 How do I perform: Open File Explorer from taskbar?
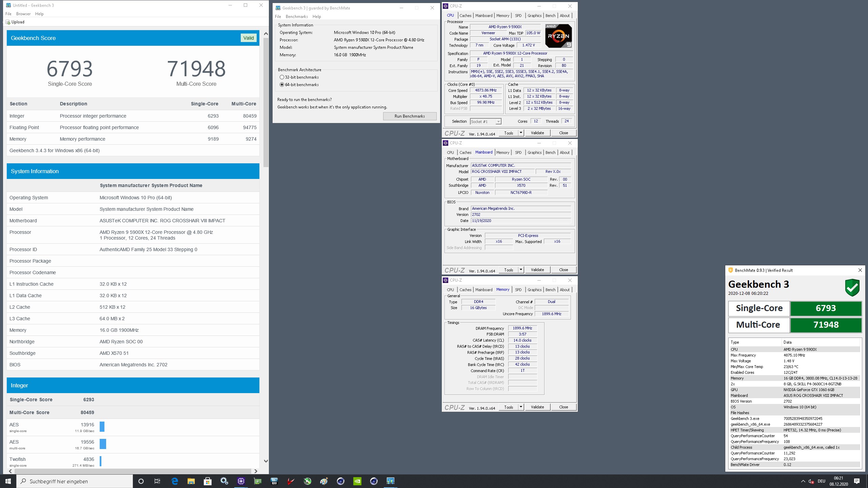point(191,481)
